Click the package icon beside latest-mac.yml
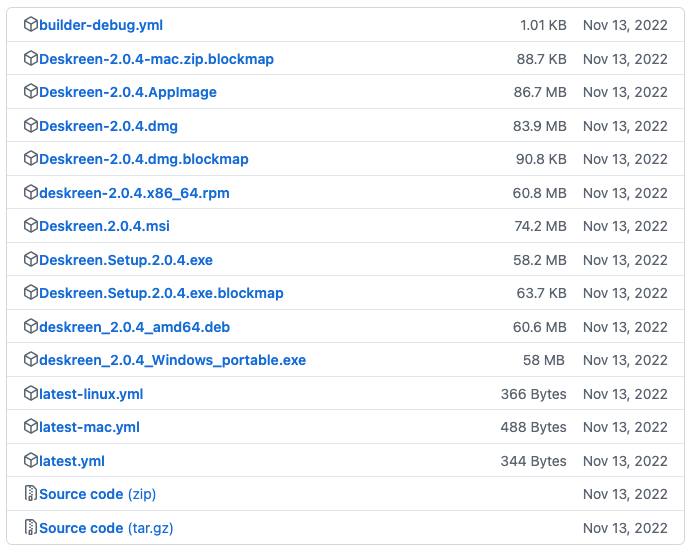 click(x=31, y=426)
